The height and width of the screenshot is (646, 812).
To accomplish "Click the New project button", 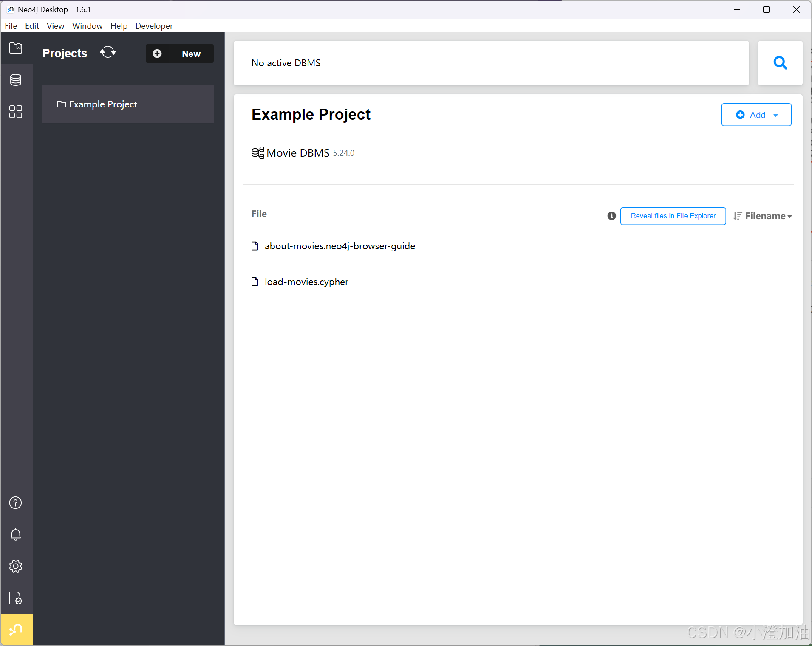I will [x=179, y=54].
